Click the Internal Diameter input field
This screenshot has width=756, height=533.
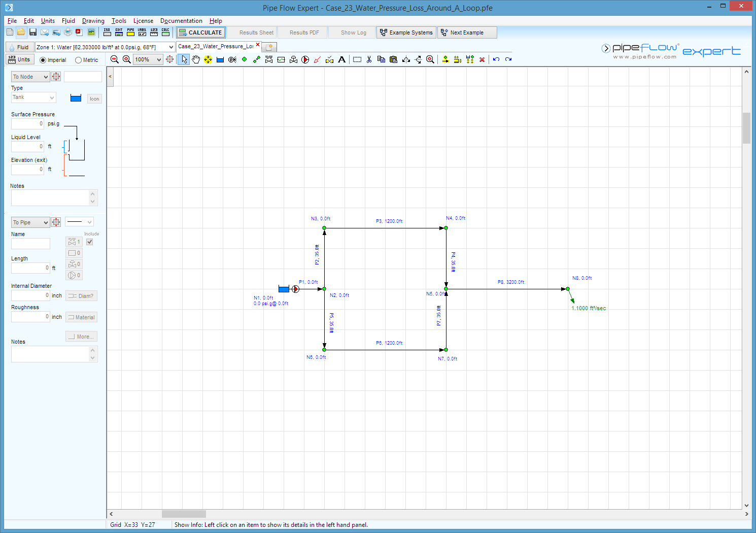tap(31, 295)
